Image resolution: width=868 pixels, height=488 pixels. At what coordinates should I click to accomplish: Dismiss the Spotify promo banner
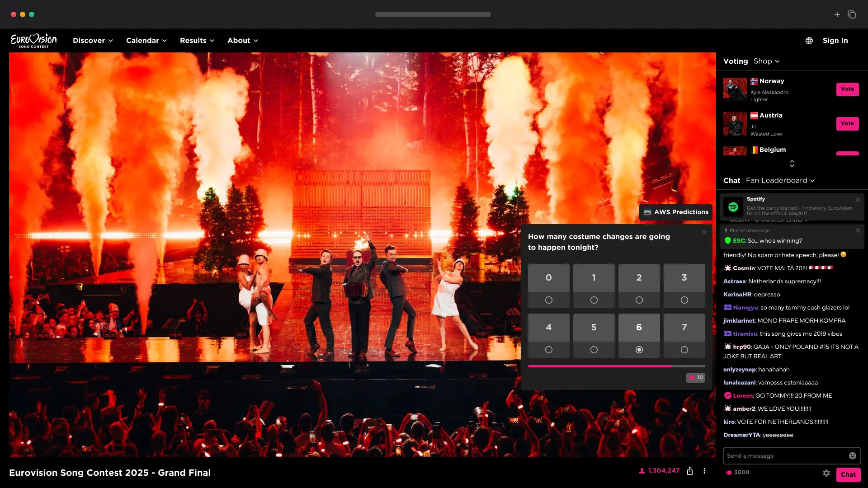click(858, 200)
